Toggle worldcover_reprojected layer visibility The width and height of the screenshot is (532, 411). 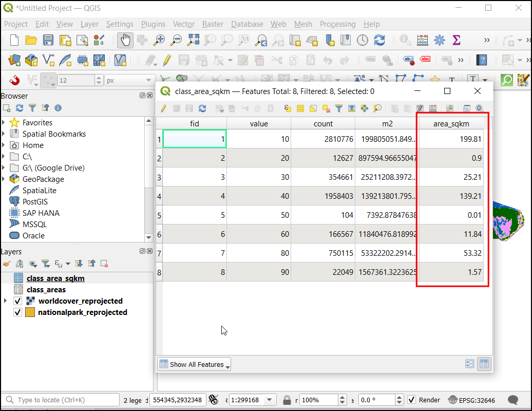point(17,301)
